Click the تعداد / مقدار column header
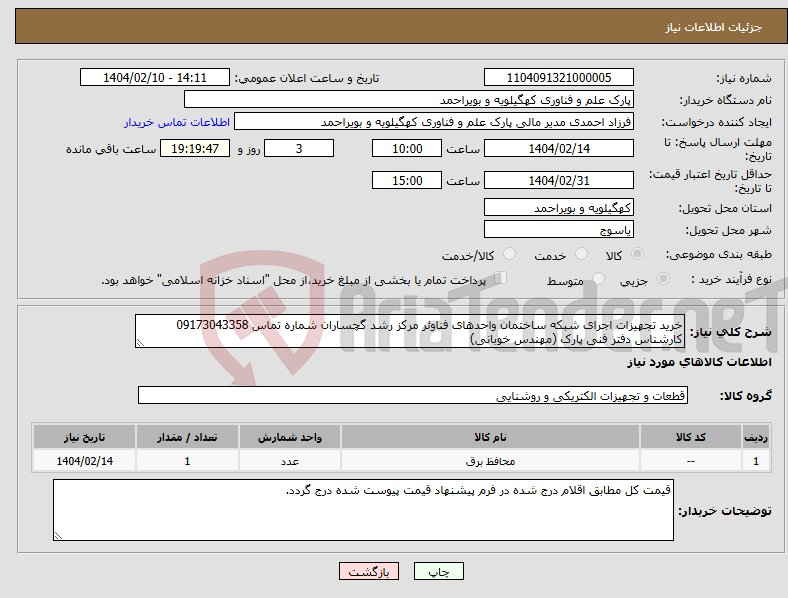This screenshot has height=598, width=788. (x=187, y=437)
